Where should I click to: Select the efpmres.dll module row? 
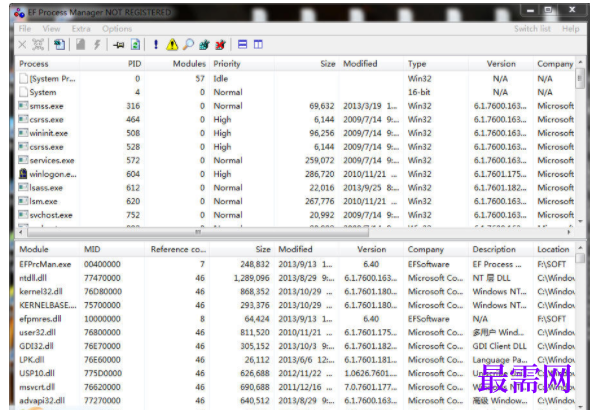pos(295,319)
